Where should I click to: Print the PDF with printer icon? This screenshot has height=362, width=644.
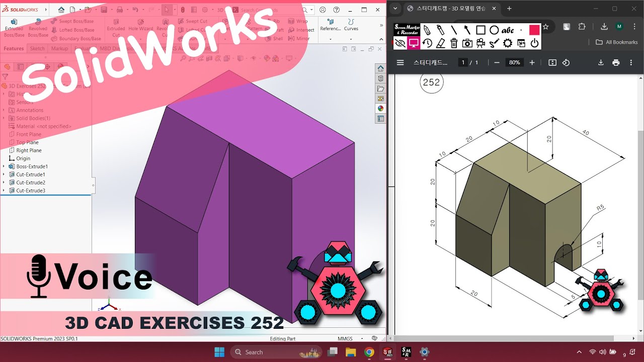[x=616, y=63]
